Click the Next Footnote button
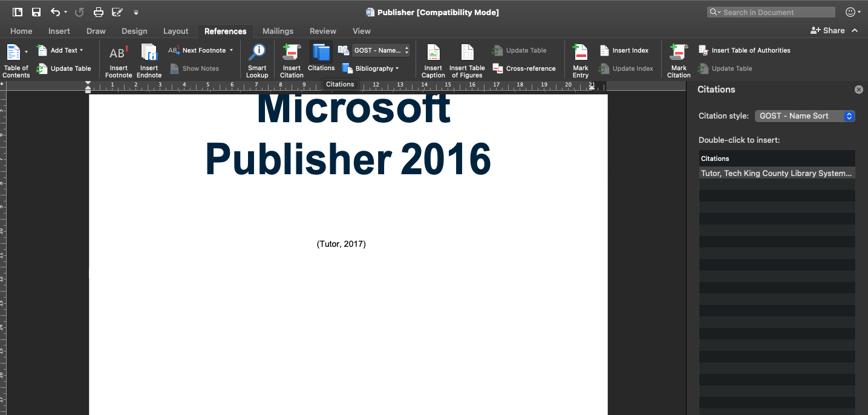The width and height of the screenshot is (868, 415). click(197, 50)
